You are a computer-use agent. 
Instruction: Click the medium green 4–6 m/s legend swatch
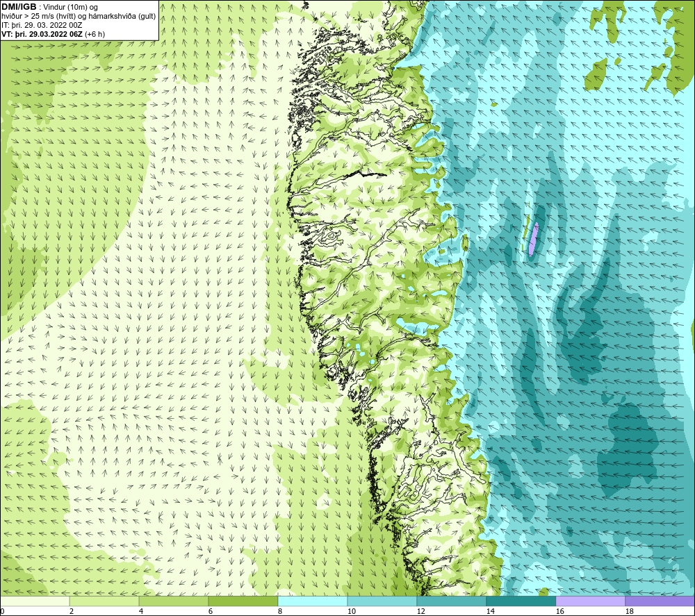point(174,601)
